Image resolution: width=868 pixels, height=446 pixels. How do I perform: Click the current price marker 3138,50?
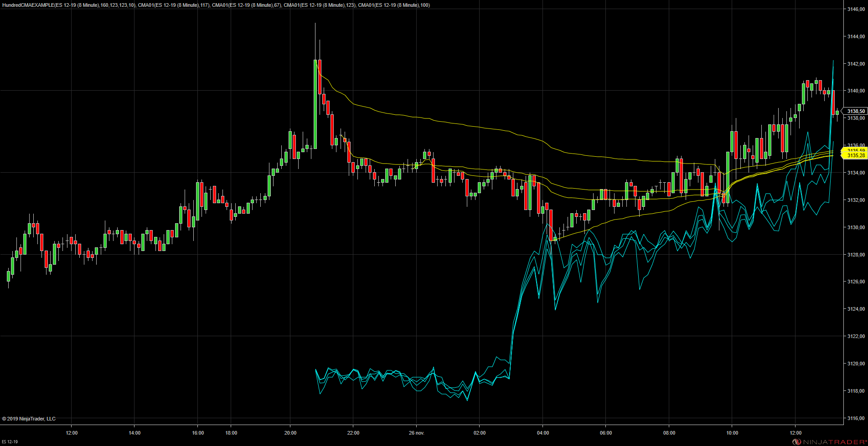pyautogui.click(x=854, y=111)
